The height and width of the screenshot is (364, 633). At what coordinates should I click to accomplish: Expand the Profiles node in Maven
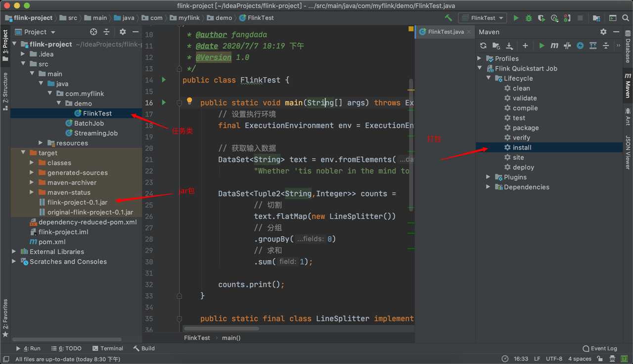(x=479, y=58)
